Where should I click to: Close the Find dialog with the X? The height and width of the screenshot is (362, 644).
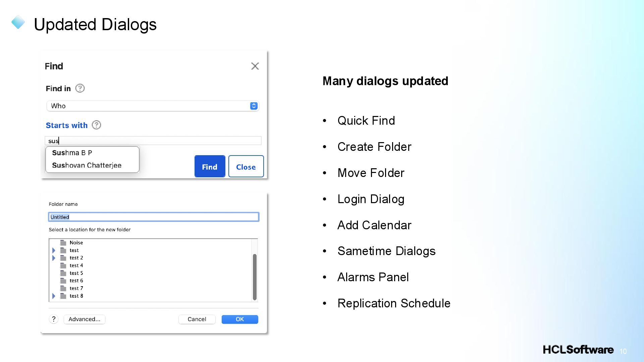pos(255,66)
